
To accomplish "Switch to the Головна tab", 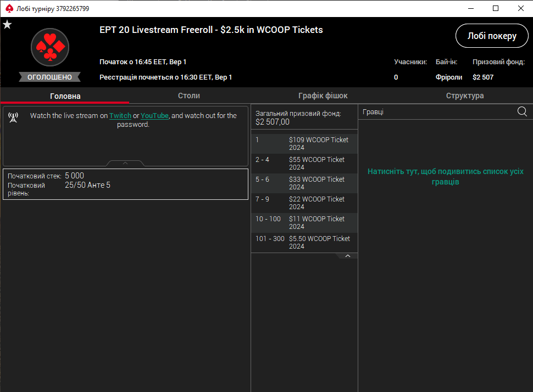I will point(65,96).
